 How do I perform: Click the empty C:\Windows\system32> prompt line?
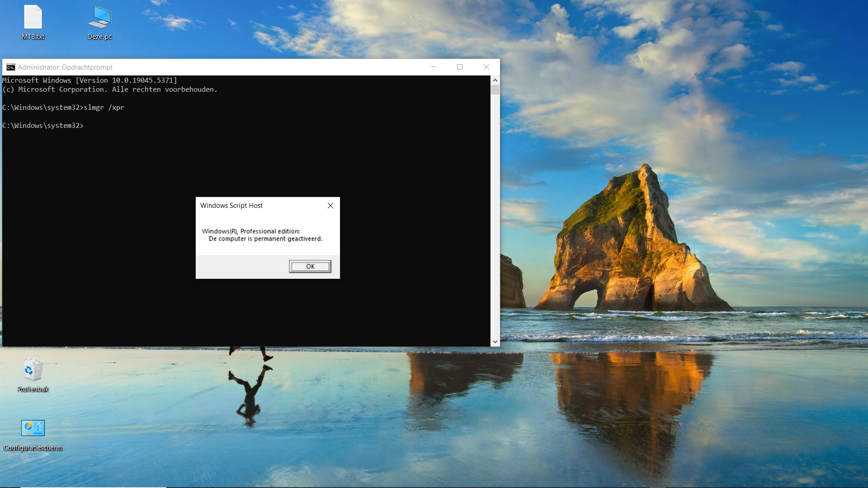tap(43, 126)
